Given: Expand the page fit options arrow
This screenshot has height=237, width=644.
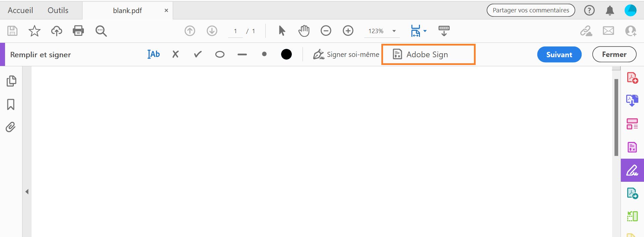Looking at the screenshot, I should click(x=425, y=31).
